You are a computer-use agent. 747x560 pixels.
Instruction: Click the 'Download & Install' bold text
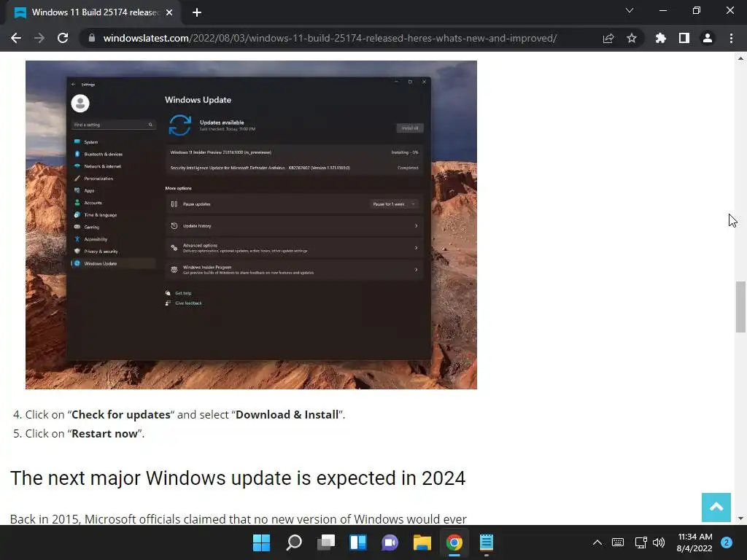(287, 414)
